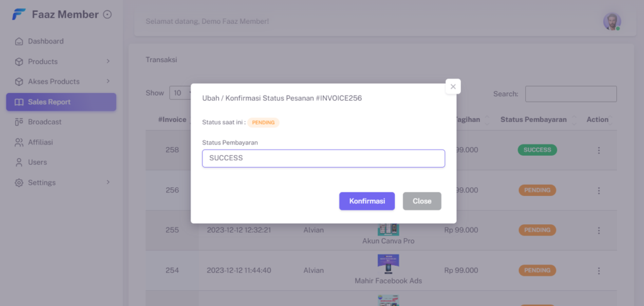Image resolution: width=644 pixels, height=306 pixels.
Task: Click three-dot menu for invoice 254
Action: click(x=599, y=270)
